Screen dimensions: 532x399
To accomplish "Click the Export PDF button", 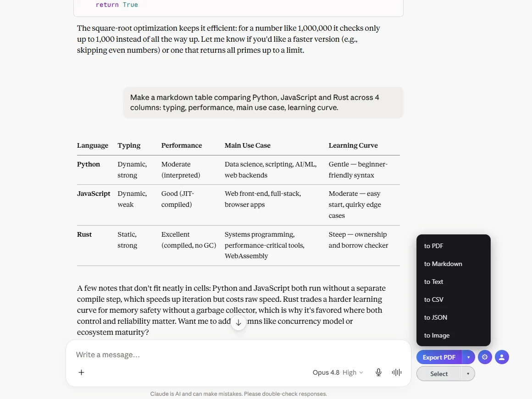I will (x=439, y=357).
